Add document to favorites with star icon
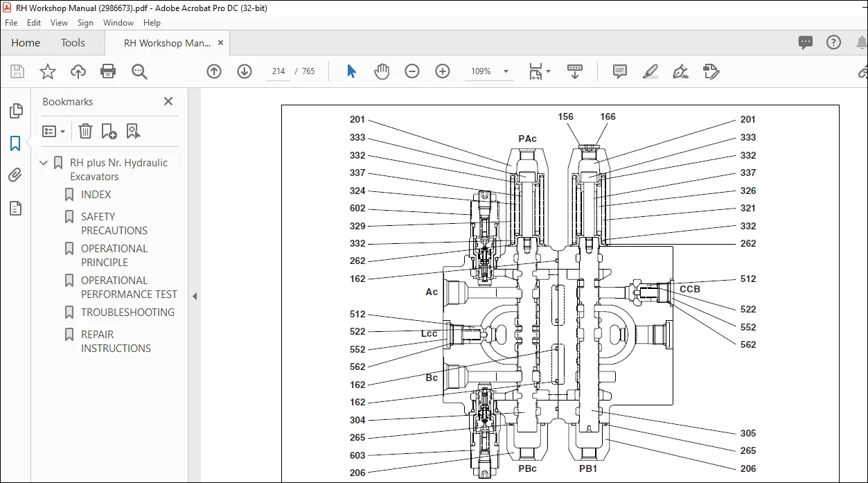Image resolution: width=868 pixels, height=483 pixels. click(x=47, y=71)
